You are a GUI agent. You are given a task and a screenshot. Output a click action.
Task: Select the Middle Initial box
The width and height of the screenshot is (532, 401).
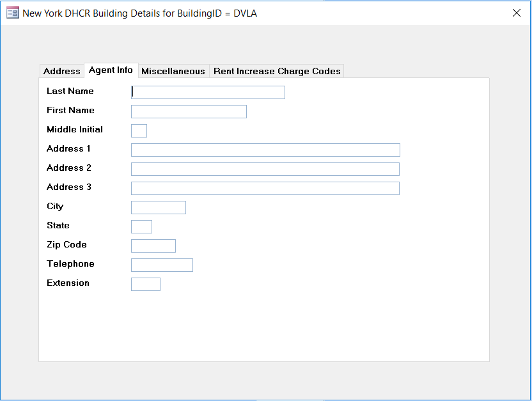pyautogui.click(x=139, y=130)
